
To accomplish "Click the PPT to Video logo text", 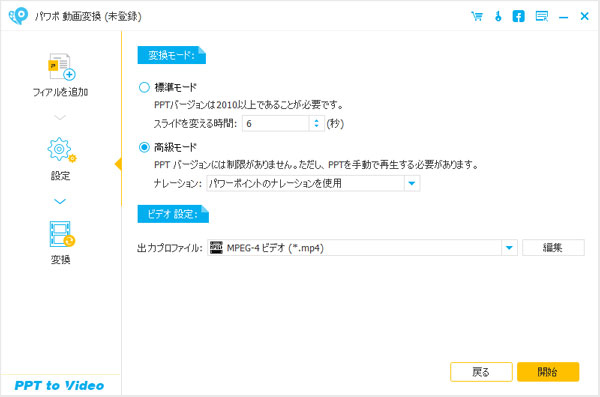I will click(x=59, y=386).
